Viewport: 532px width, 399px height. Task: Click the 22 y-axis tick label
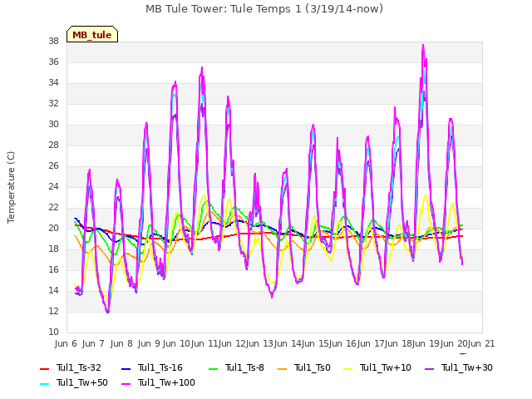[x=53, y=207]
